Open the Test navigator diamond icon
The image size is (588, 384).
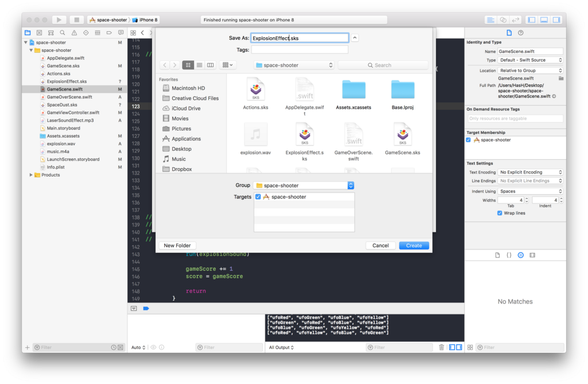pyautogui.click(x=86, y=33)
